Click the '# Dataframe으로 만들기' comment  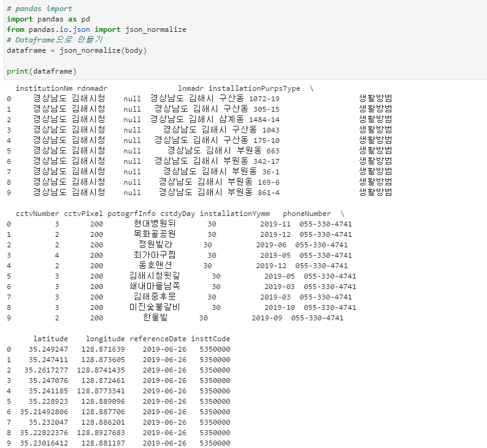(55, 40)
